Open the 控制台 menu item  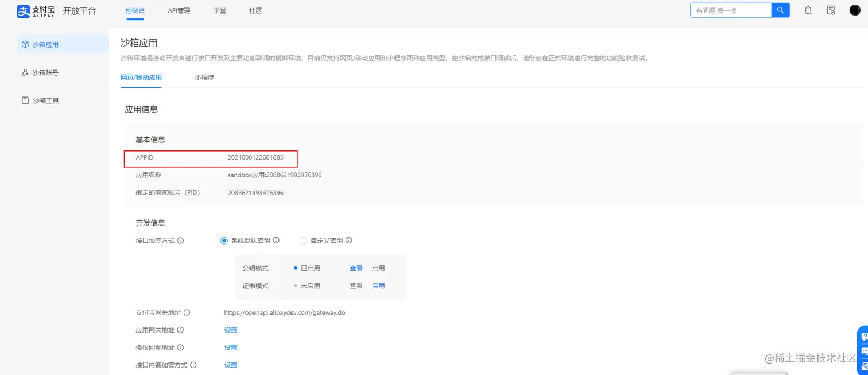pyautogui.click(x=135, y=10)
